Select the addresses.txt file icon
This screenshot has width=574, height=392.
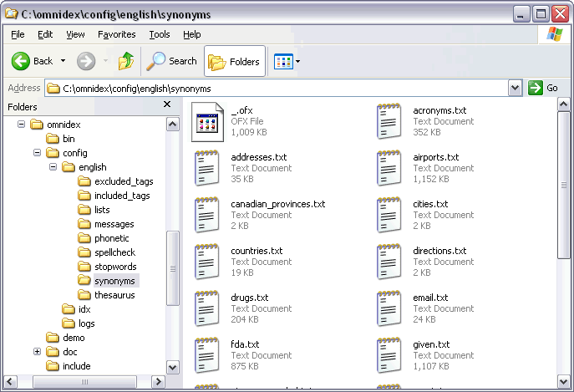coord(207,168)
